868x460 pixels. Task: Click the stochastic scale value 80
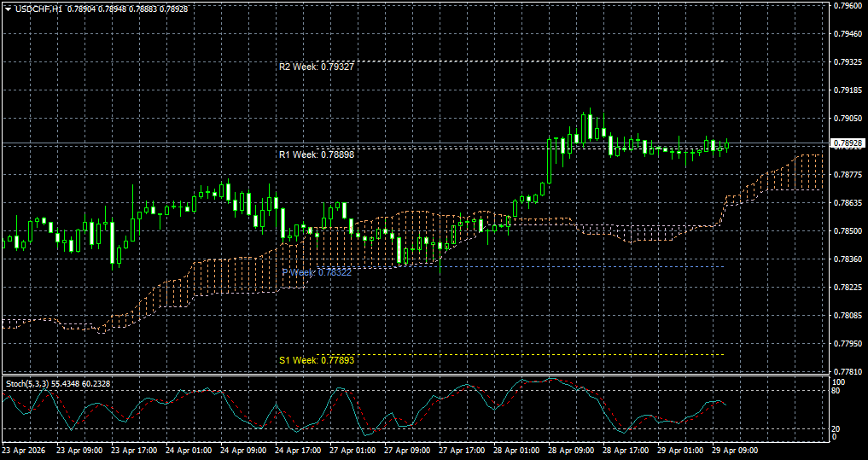837,390
